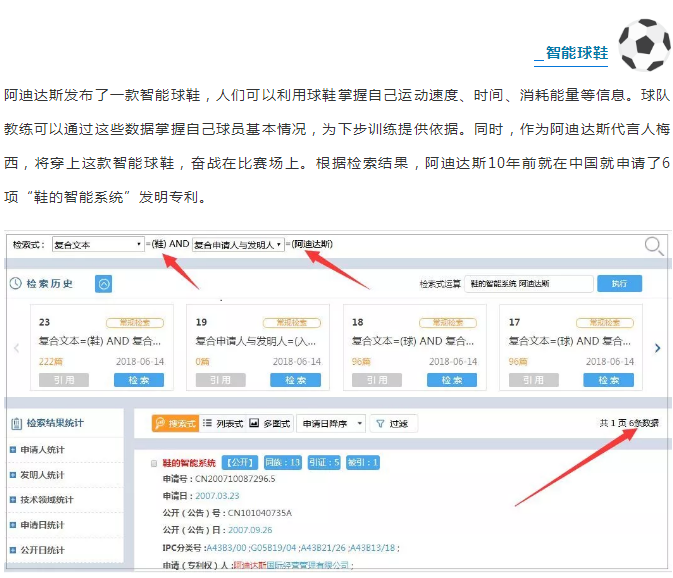Click IPC class A43B13/18
673x578 pixels.
[373, 548]
